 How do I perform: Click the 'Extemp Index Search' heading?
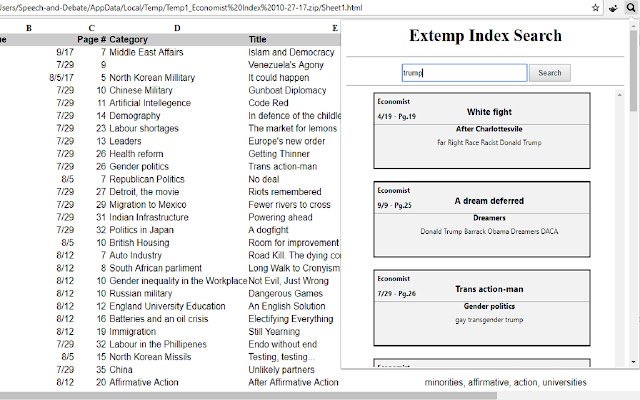point(485,36)
